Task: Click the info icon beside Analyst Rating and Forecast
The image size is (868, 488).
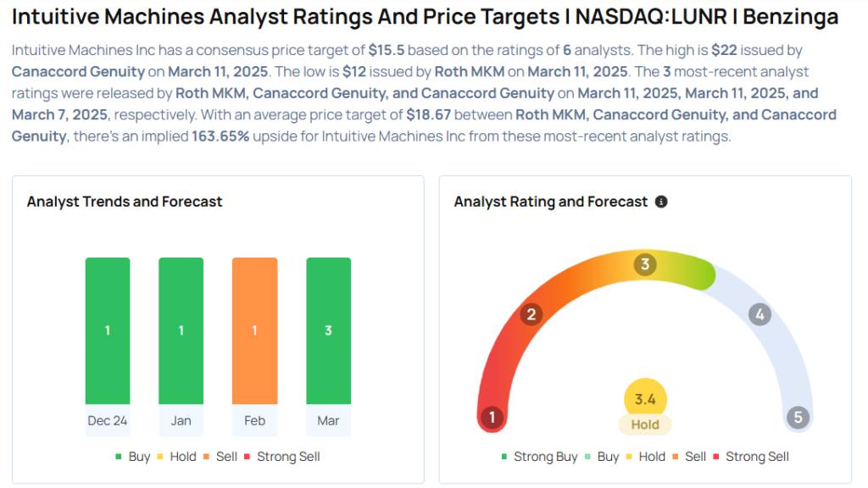Action: point(661,202)
